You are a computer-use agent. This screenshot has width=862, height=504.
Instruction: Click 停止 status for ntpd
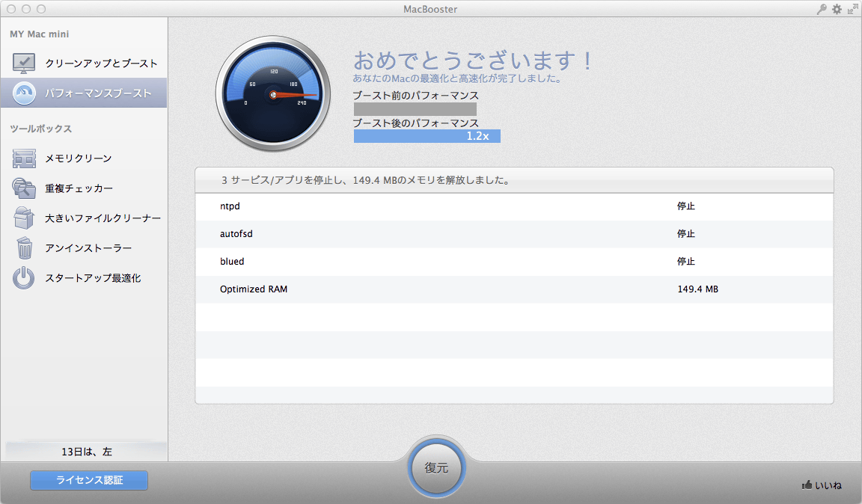[686, 206]
